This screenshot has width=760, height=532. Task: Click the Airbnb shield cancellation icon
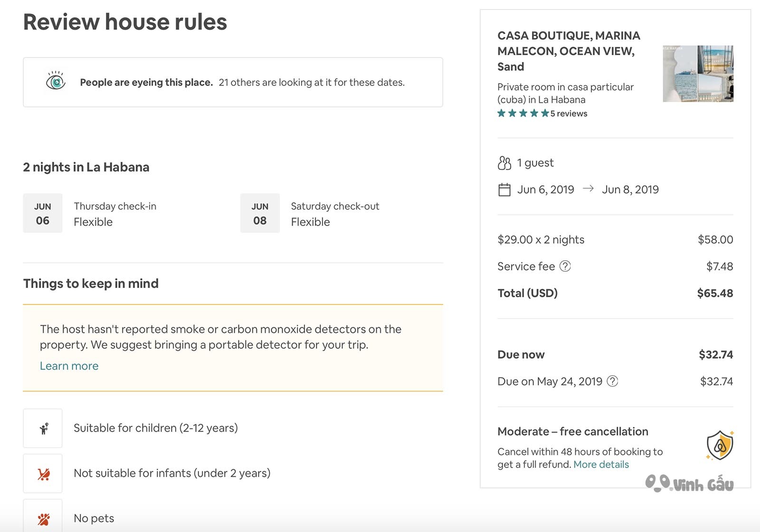pyautogui.click(x=720, y=445)
